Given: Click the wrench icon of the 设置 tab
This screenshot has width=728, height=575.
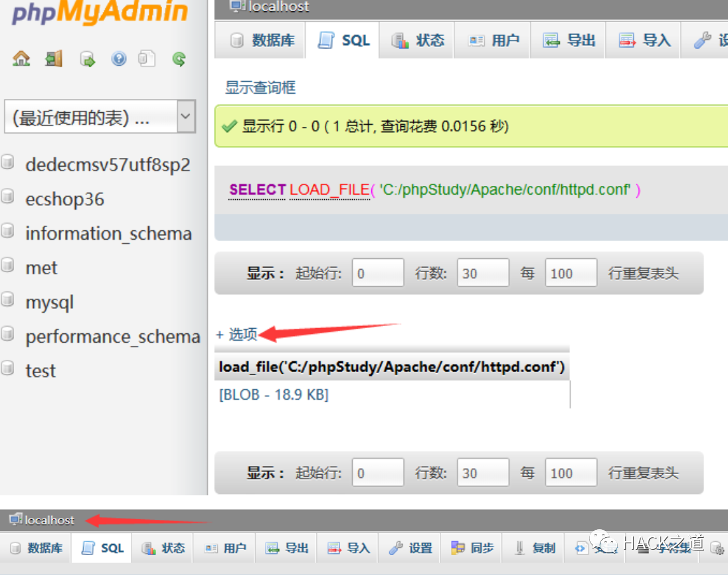Looking at the screenshot, I should [396, 548].
